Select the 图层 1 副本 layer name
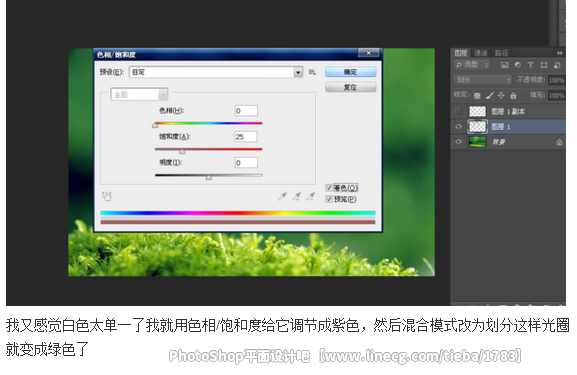This screenshot has height=375, width=577. click(x=508, y=112)
